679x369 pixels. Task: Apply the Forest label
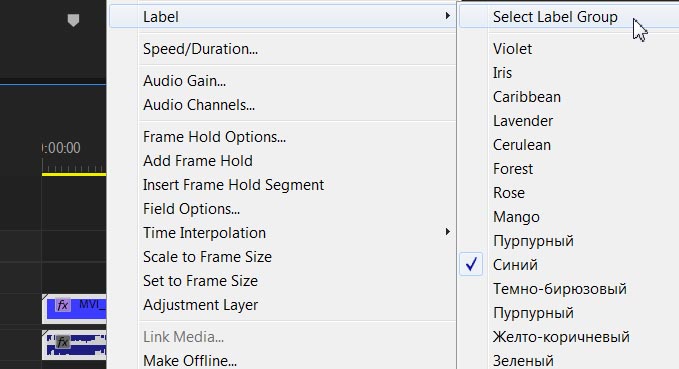[x=513, y=169]
